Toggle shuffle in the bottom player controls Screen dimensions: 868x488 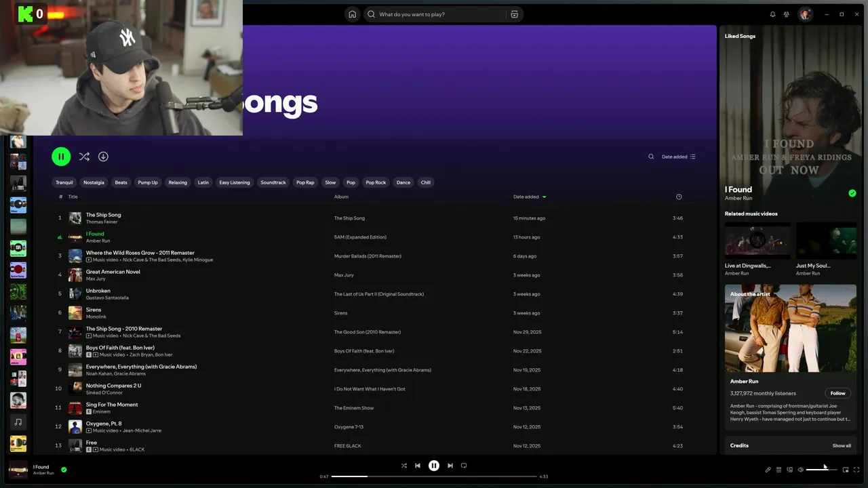click(404, 466)
